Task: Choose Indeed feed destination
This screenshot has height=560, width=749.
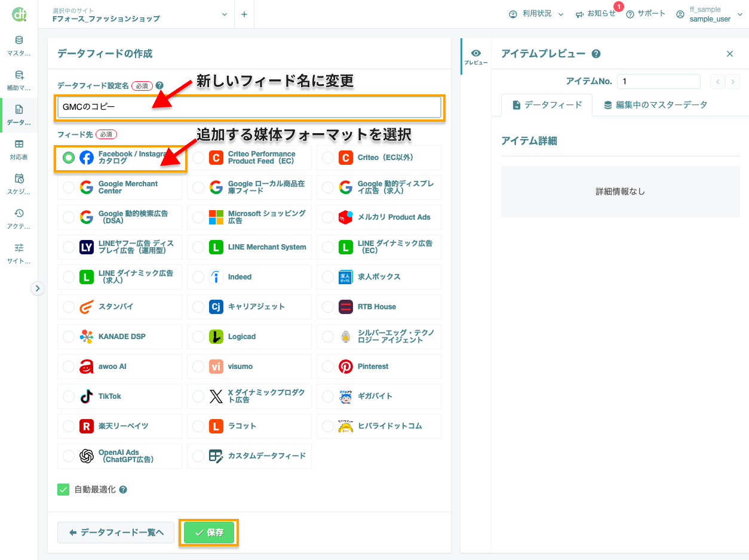Action: pos(250,277)
